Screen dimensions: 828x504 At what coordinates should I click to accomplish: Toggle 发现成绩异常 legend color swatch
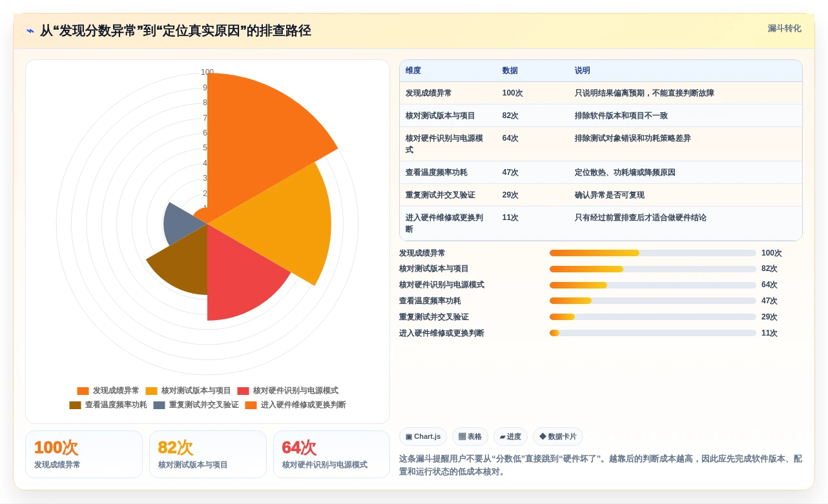(x=83, y=391)
